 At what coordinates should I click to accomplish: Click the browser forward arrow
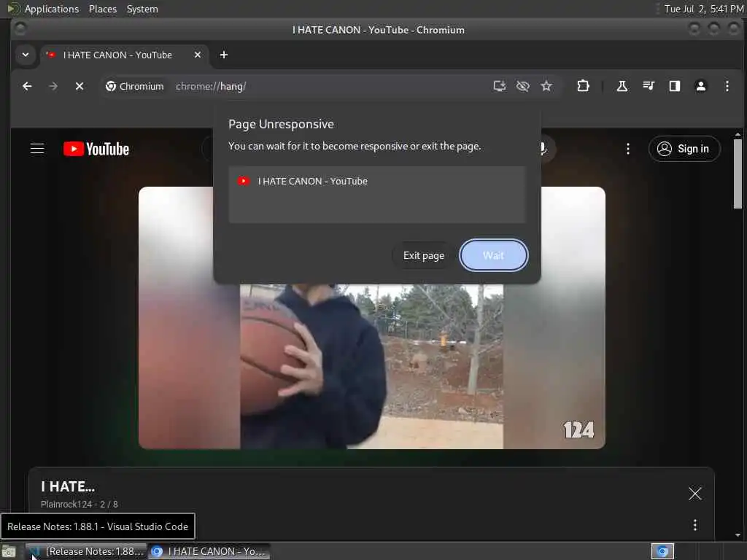[x=53, y=86]
